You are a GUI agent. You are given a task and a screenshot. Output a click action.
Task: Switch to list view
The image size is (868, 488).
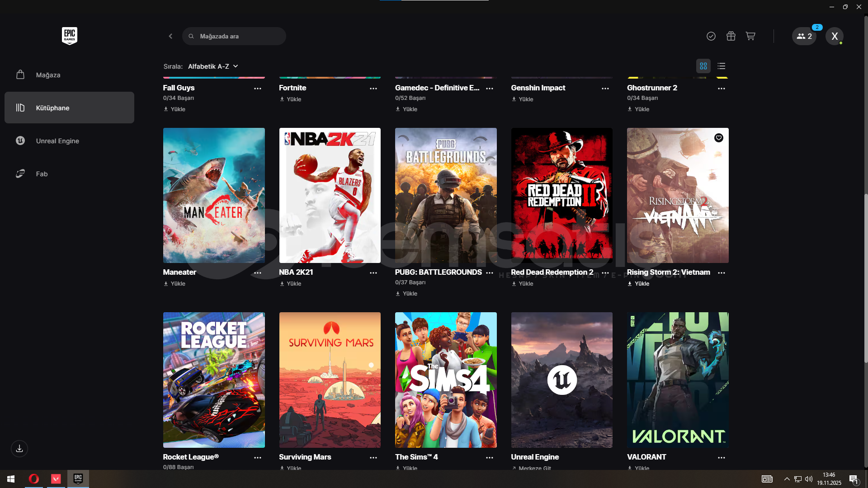coord(722,66)
